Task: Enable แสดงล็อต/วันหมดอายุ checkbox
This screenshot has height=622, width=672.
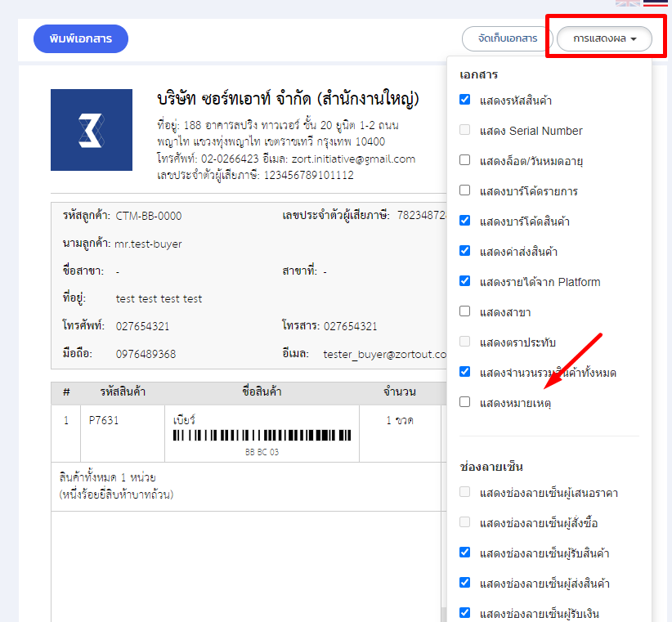Action: coord(465,160)
